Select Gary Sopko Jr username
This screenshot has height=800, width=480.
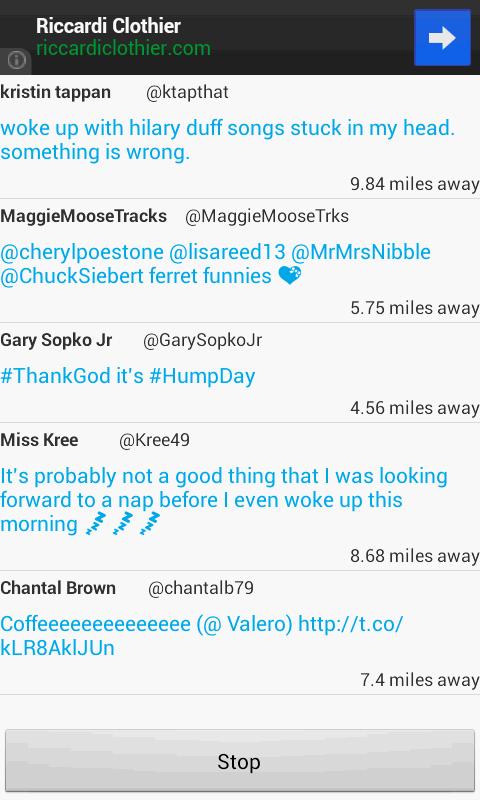pos(56,340)
